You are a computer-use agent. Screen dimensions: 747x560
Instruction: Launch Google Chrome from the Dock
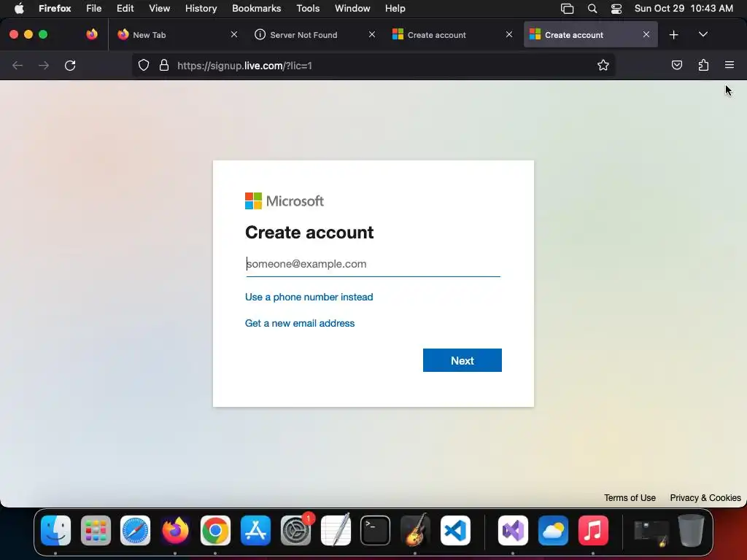[215, 531]
